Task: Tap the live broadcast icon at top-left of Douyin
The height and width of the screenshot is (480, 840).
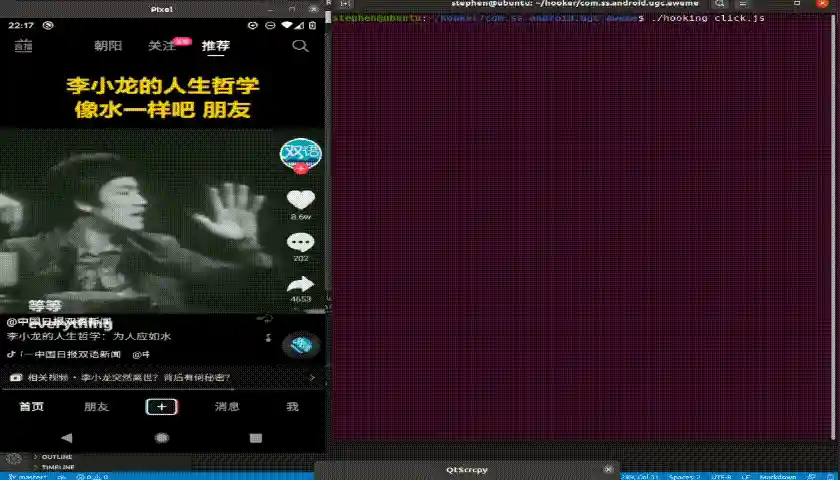Action: coord(23,46)
